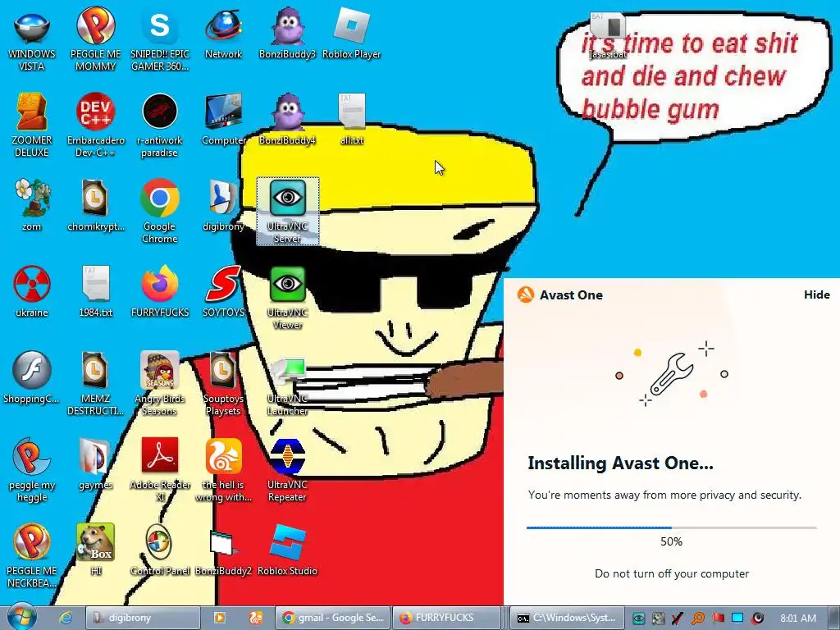Click 'Do not turn off your computer' text
Image resolution: width=840 pixels, height=630 pixels.
coord(672,573)
